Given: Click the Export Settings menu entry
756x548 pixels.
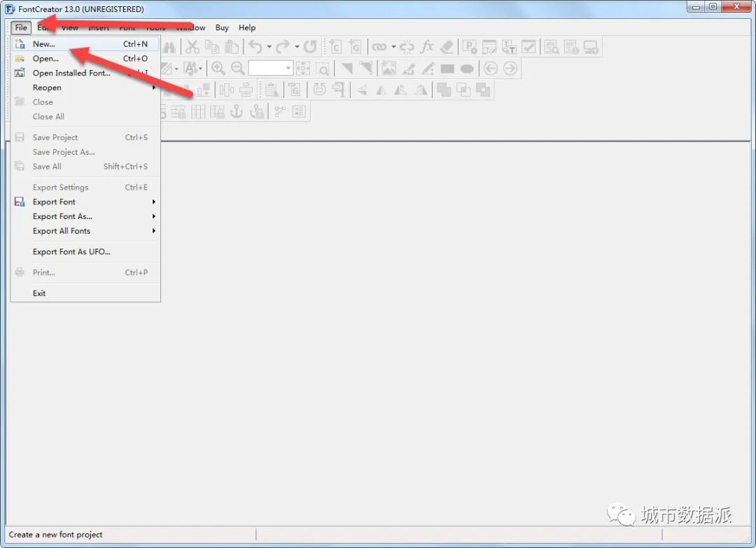Looking at the screenshot, I should pyautogui.click(x=86, y=187).
